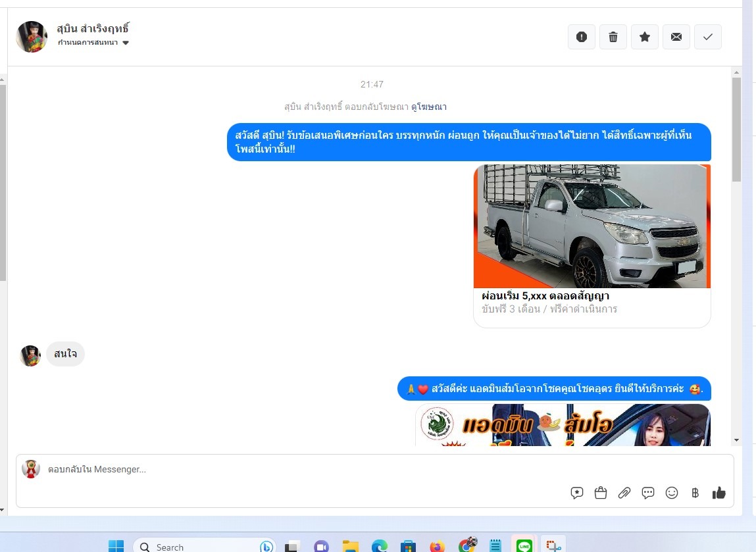The image size is (756, 552).
Task: Click the conversation scrollbar down arrow
Action: click(736, 439)
